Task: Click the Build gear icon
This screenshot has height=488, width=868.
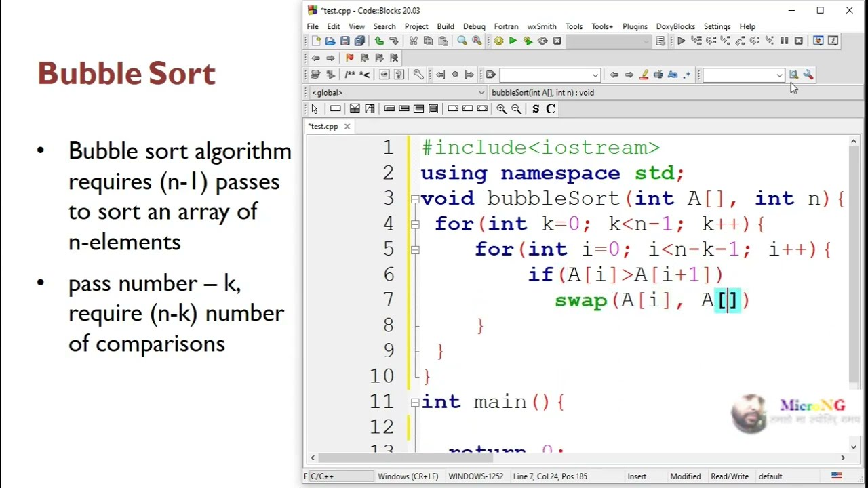Action: (498, 41)
